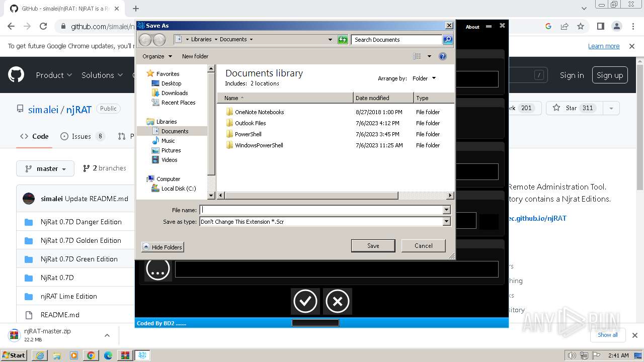Click the Search Documents field
644x362 pixels.
pos(397,40)
